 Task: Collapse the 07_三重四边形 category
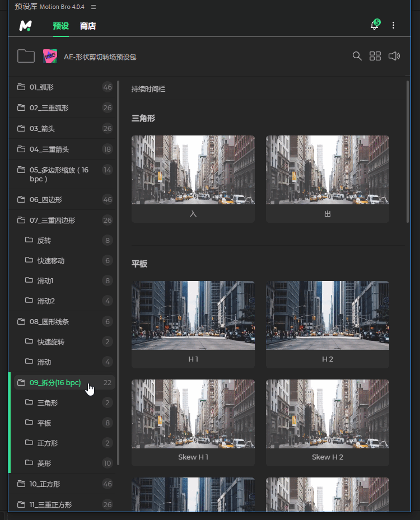(x=62, y=220)
